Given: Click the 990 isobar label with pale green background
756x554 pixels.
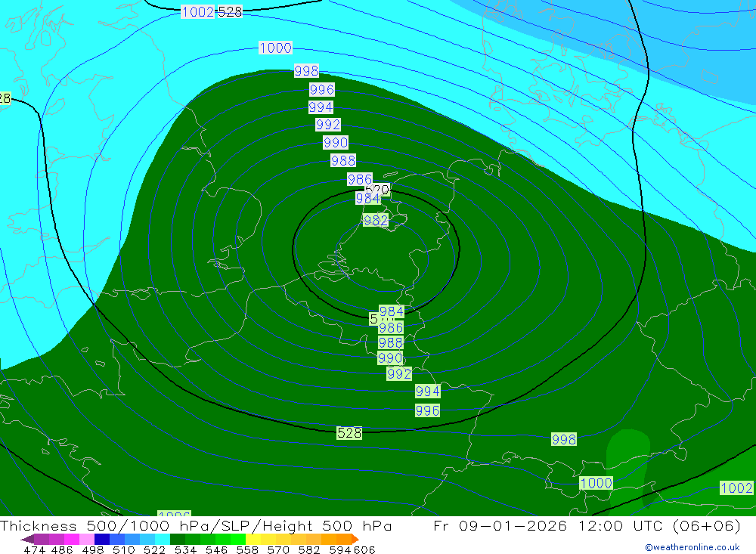Looking at the screenshot, I should click(x=390, y=357).
